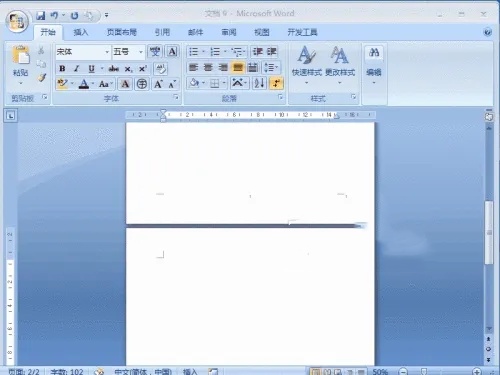Viewport: 500px width, 375px height.
Task: Align paragraph text left
Action: [193, 68]
